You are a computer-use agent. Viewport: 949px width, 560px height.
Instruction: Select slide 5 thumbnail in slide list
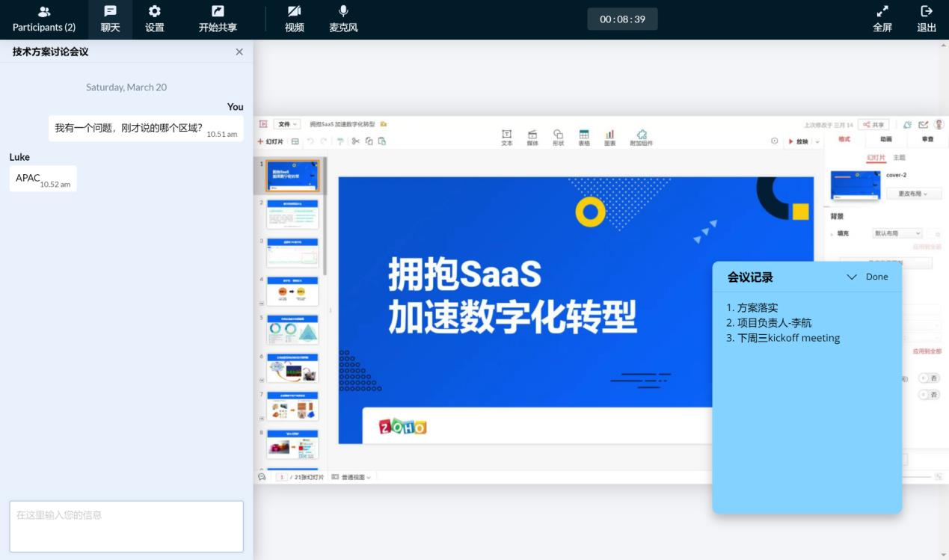pyautogui.click(x=292, y=329)
